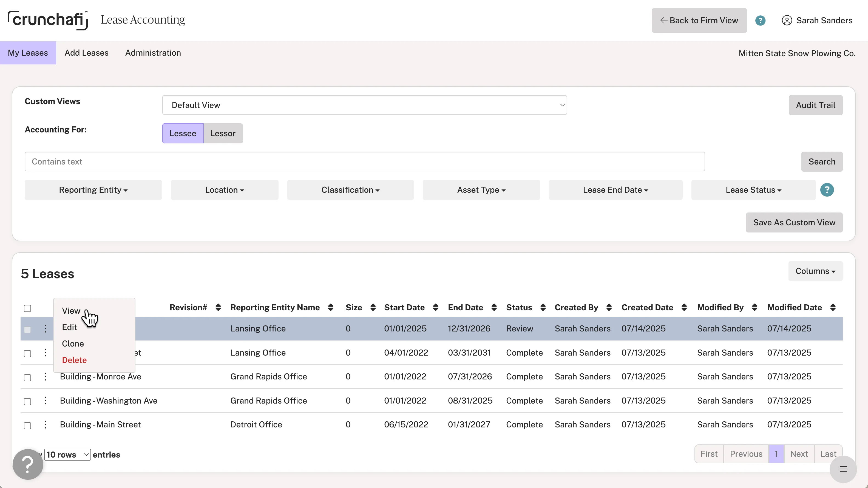Switch to the Administration tab

tap(153, 53)
